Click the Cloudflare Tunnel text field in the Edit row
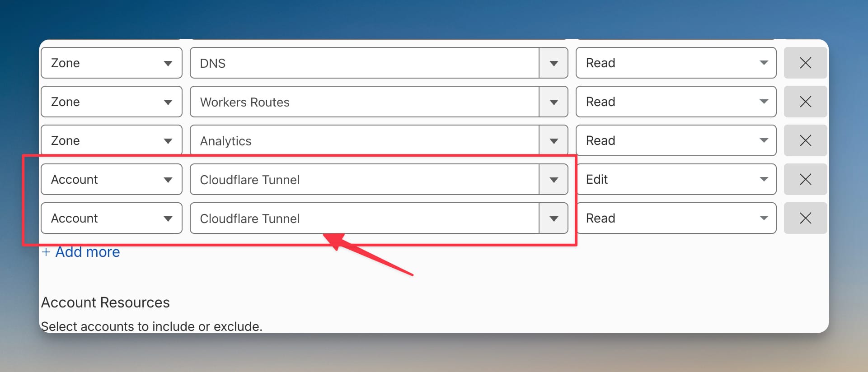Viewport: 868px width, 372px height. [365, 179]
